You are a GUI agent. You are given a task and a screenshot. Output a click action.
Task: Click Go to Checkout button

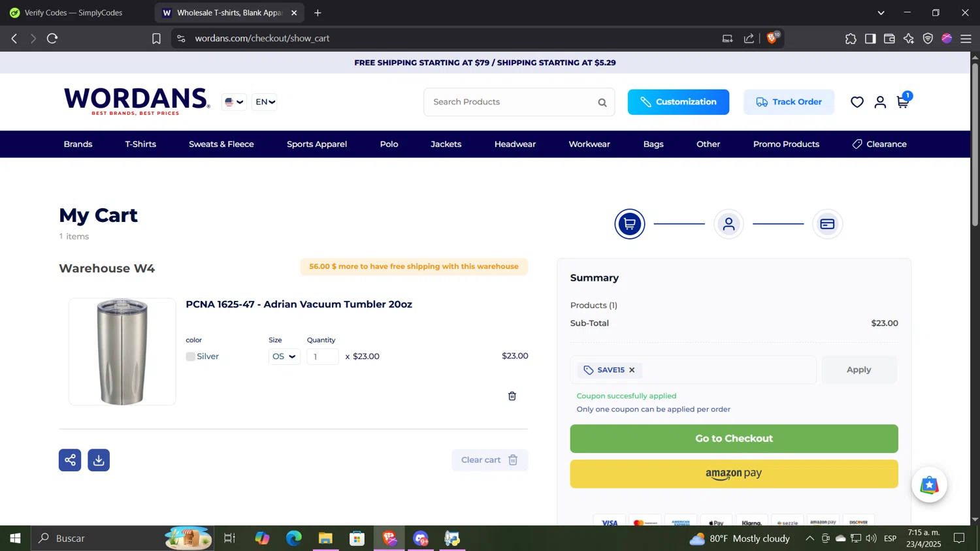(x=734, y=439)
